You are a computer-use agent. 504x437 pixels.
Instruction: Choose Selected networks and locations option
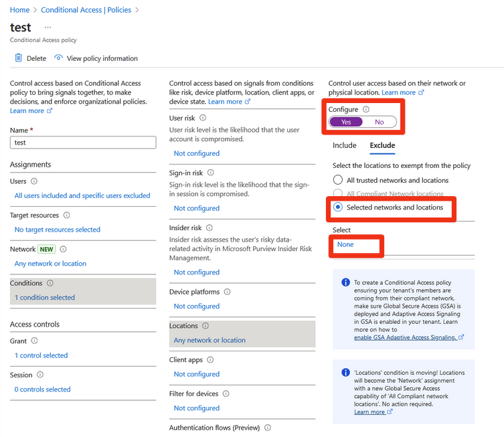click(338, 207)
